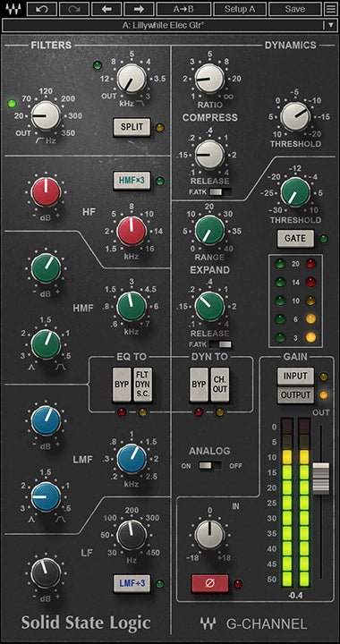
Task: Select INPUT metering in Gain section
Action: pyautogui.click(x=295, y=376)
